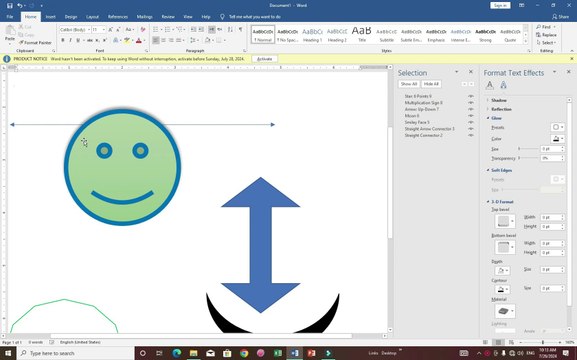
Task: Switch to the Design tab
Action: (x=71, y=17)
